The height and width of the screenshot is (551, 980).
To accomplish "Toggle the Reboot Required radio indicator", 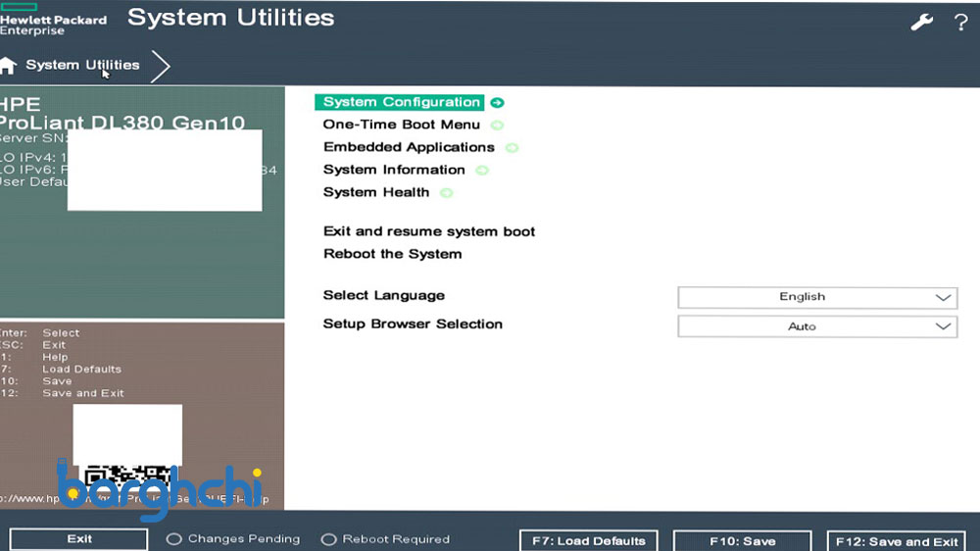I will pos(329,539).
